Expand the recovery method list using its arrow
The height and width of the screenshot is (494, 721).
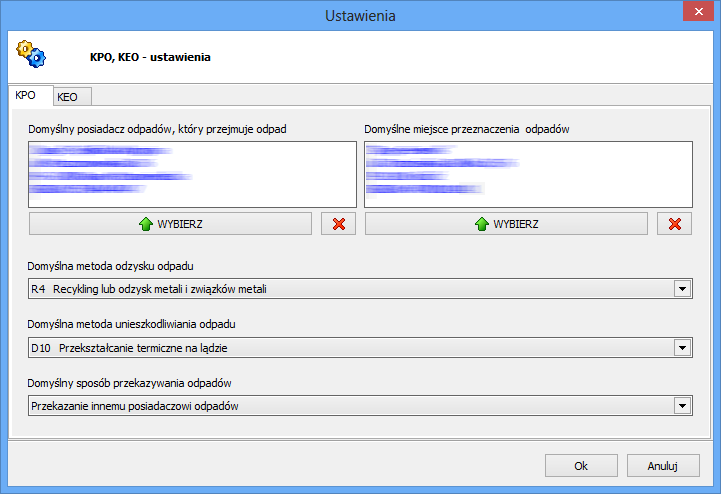coord(683,290)
